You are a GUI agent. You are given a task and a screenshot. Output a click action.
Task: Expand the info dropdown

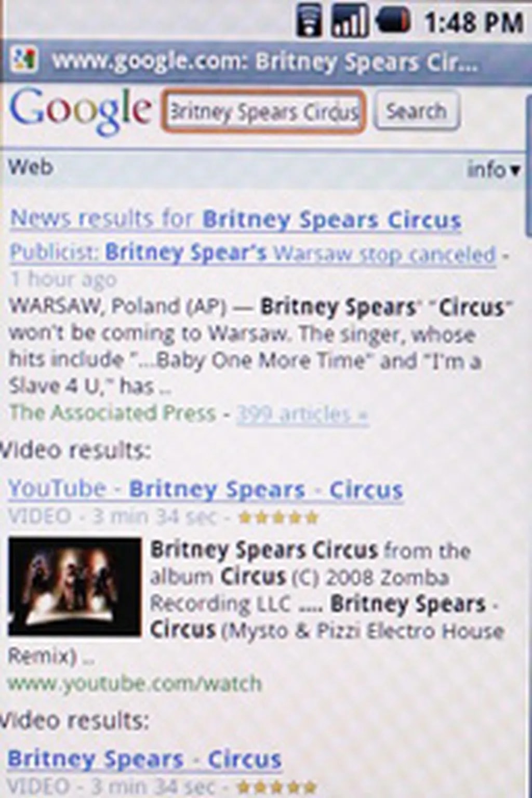tap(494, 169)
